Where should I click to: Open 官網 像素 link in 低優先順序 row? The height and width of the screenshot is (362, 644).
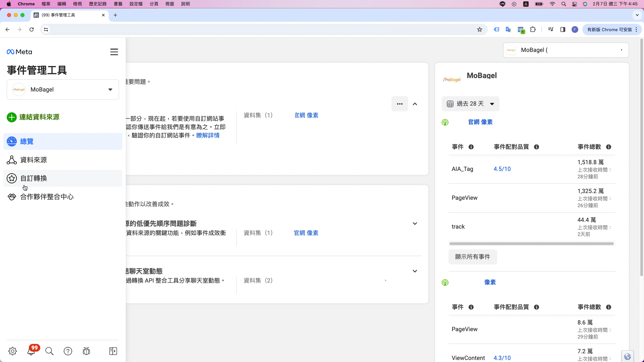tap(306, 233)
